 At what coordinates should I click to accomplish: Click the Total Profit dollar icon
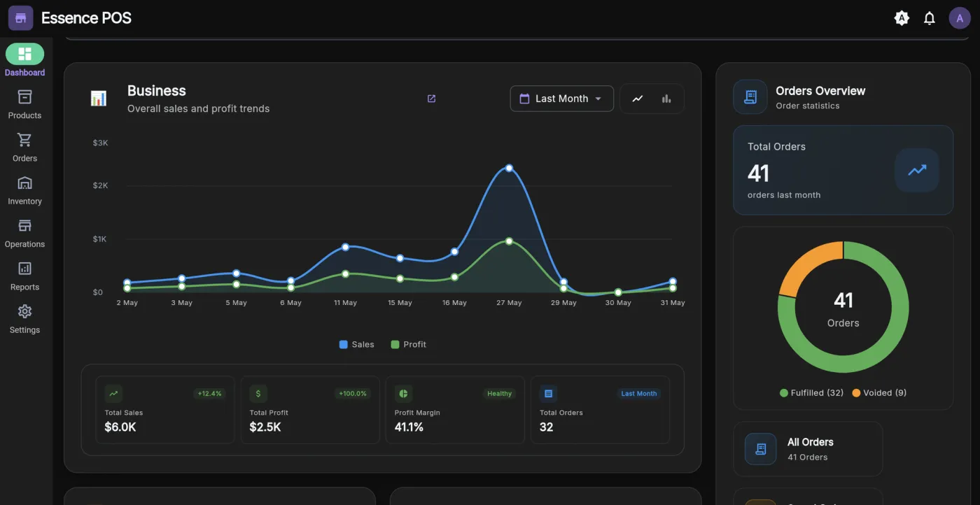point(258,394)
